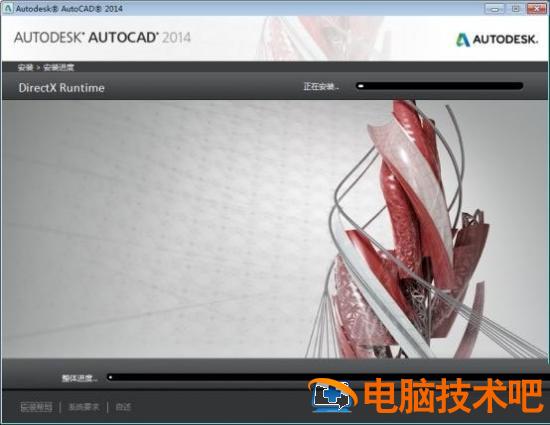The height and width of the screenshot is (425, 550).
Task: Open the 自述 readme link
Action: click(x=123, y=407)
